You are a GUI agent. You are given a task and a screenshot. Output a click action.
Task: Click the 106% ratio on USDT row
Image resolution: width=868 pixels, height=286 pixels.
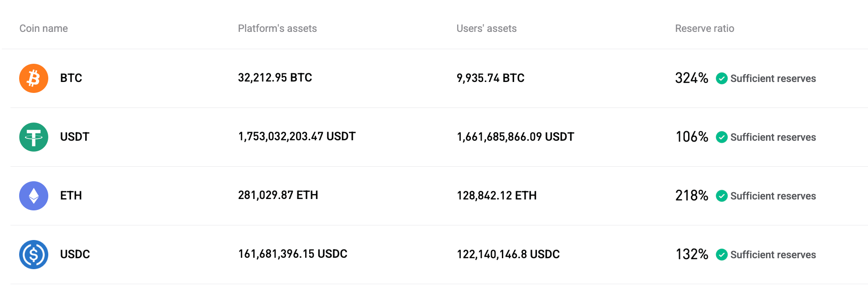click(691, 137)
